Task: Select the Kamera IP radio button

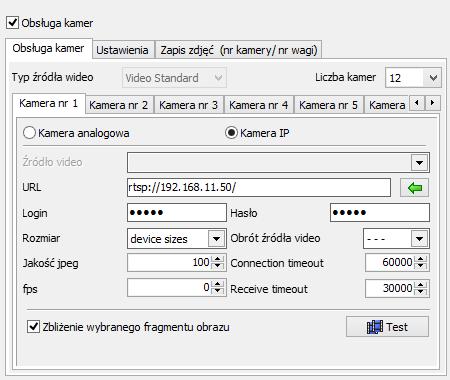Action: (231, 133)
